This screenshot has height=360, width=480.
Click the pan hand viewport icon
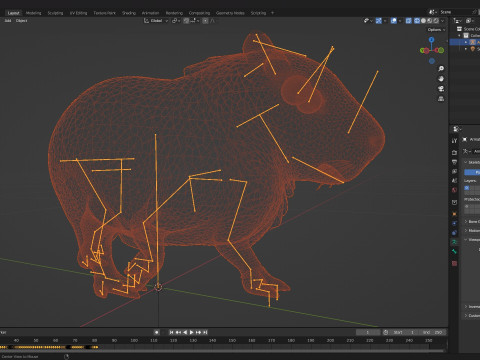coord(441,79)
